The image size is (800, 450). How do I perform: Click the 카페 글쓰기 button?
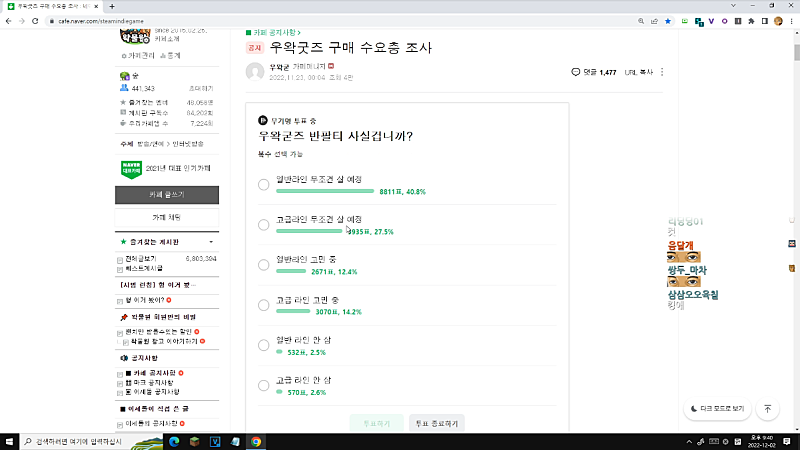coord(167,195)
